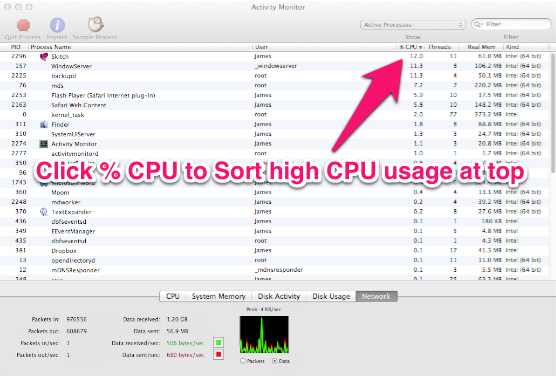The image size is (556, 376).
Task: Switch to the CPU tab
Action: click(173, 296)
